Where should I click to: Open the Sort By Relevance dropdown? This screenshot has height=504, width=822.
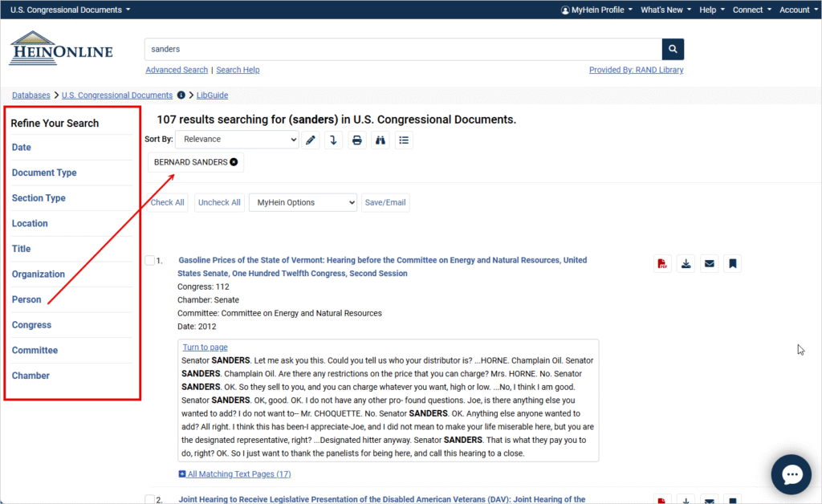237,140
